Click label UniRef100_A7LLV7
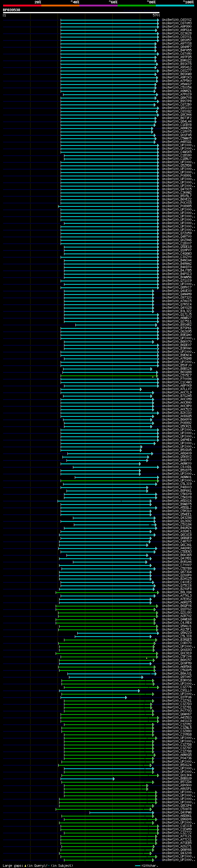Viewport: 197px width, 868px height. [177, 389]
